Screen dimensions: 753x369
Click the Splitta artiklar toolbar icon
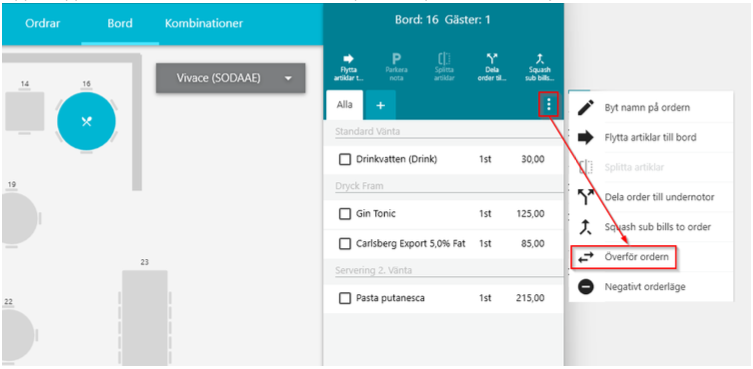[444, 59]
